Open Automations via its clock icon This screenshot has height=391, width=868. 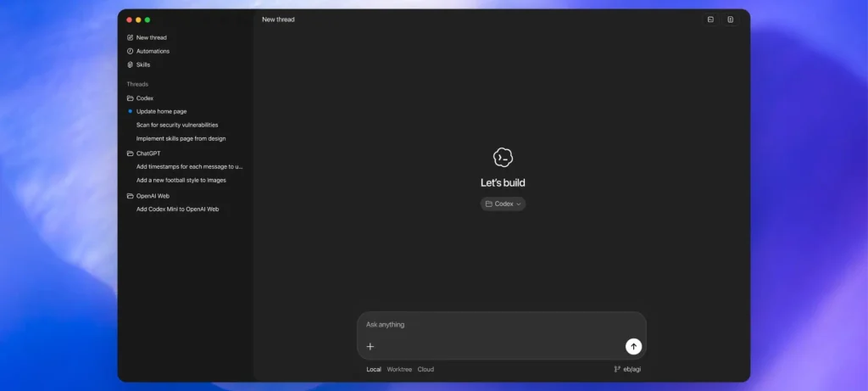tap(130, 51)
